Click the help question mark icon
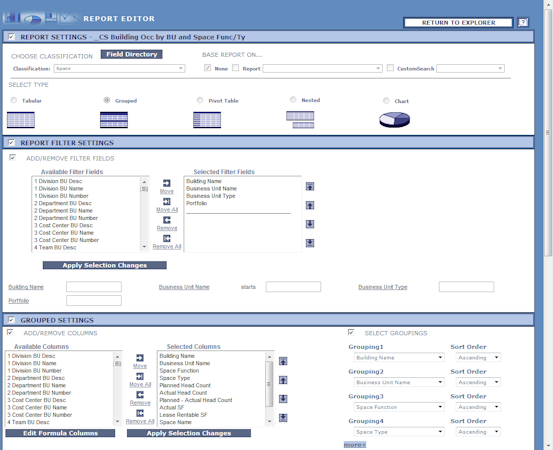 523,23
